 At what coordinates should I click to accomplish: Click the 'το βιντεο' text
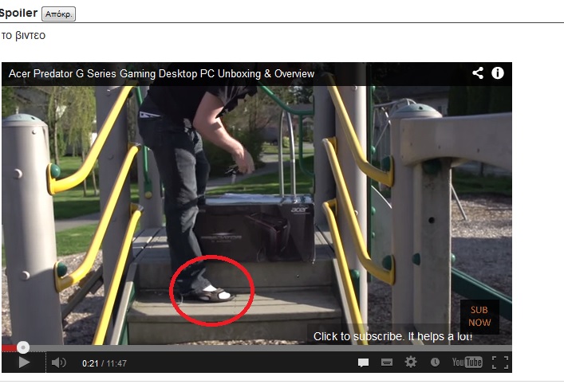click(23, 36)
